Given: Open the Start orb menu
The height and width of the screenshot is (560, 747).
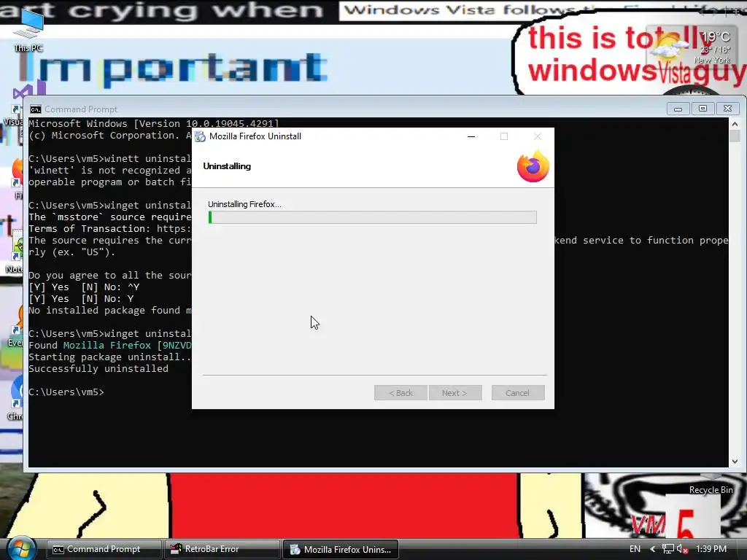Looking at the screenshot, I should click(20, 549).
